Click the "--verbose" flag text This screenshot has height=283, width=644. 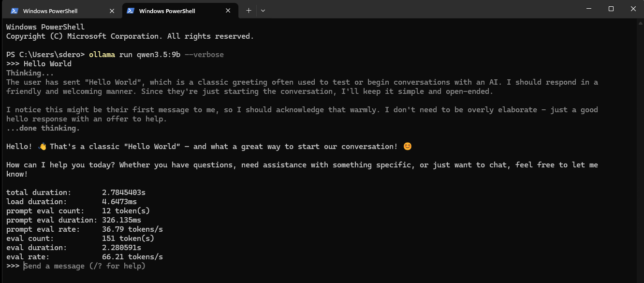pos(204,55)
